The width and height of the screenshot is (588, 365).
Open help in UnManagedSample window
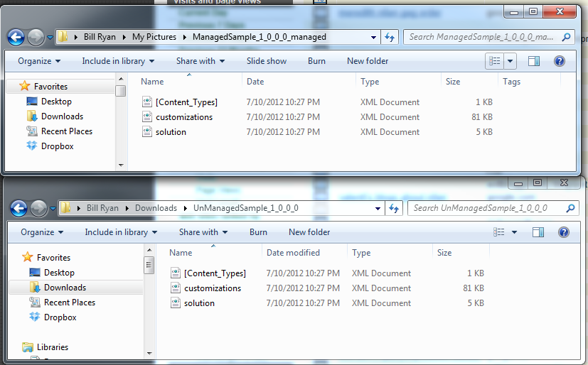pos(563,232)
